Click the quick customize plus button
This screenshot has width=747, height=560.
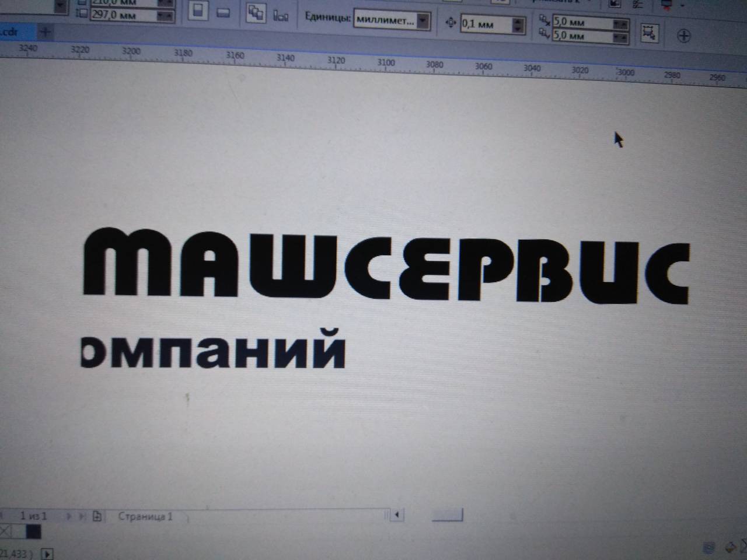(x=683, y=36)
